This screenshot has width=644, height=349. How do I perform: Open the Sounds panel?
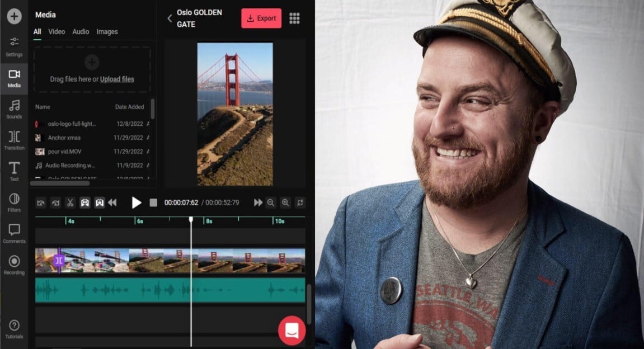click(14, 109)
